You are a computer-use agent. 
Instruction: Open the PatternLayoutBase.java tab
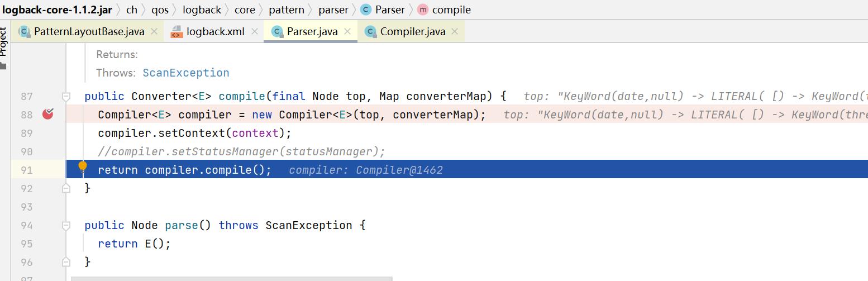click(89, 31)
